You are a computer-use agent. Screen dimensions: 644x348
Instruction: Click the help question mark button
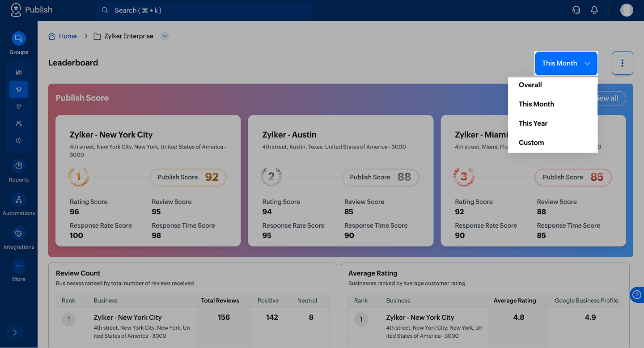pyautogui.click(x=637, y=295)
